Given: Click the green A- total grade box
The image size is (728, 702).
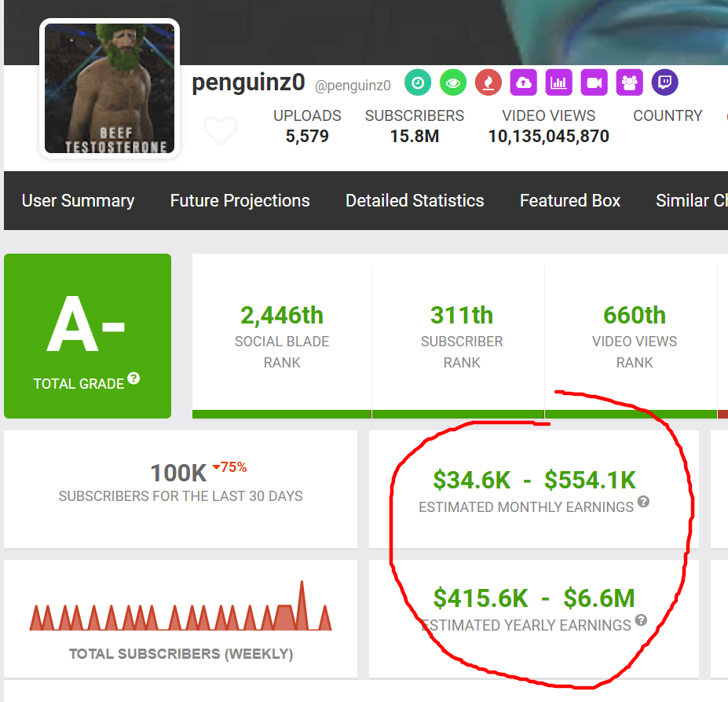Looking at the screenshot, I should click(87, 335).
